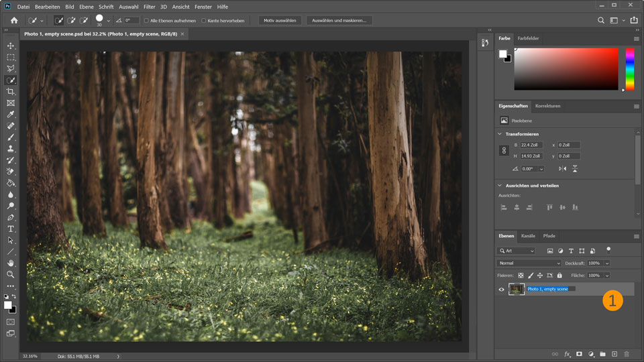The image size is (644, 362).
Task: Select the Crop tool
Action: click(x=11, y=91)
